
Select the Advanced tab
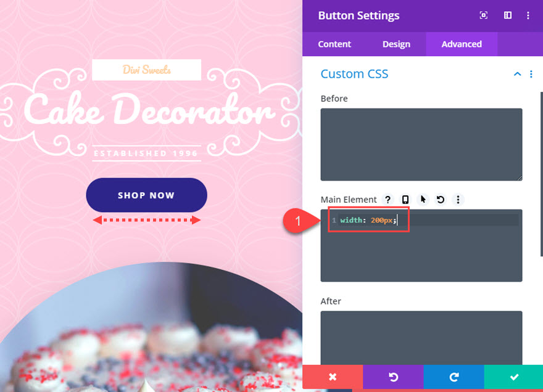pyautogui.click(x=462, y=44)
